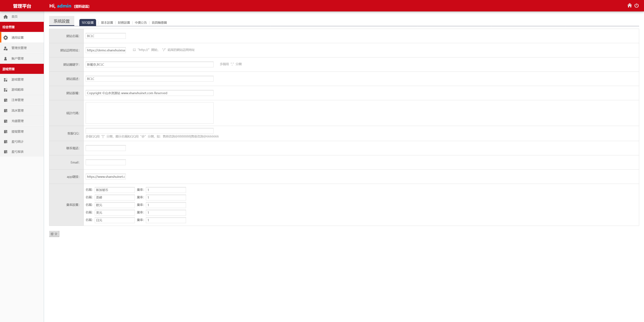Open 盈亏统计 text in the sidebar
644x322 pixels.
click(x=17, y=141)
